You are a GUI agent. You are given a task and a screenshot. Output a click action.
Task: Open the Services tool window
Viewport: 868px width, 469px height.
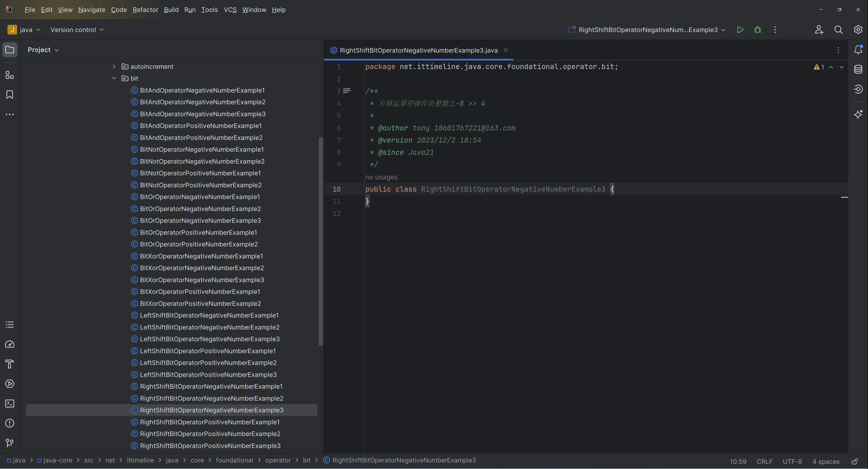(10, 384)
